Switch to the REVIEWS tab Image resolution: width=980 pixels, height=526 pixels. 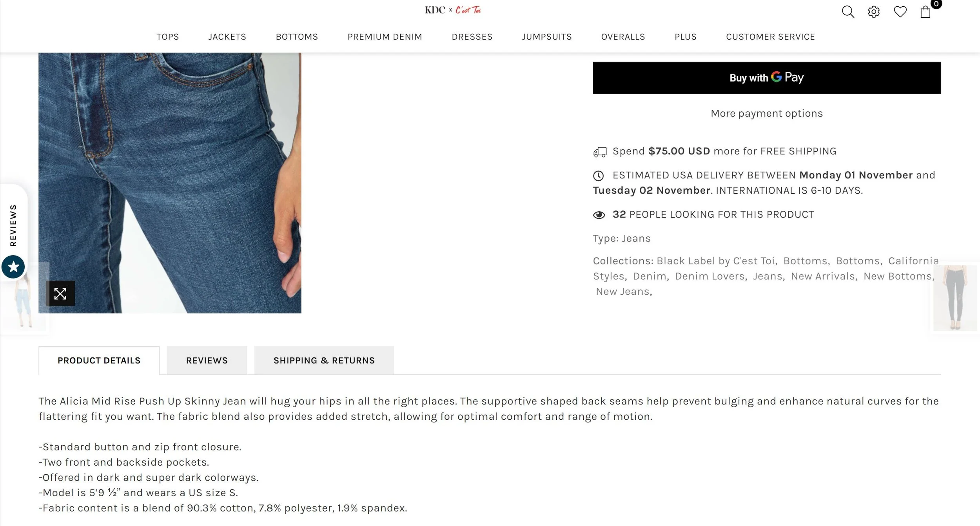coord(207,361)
